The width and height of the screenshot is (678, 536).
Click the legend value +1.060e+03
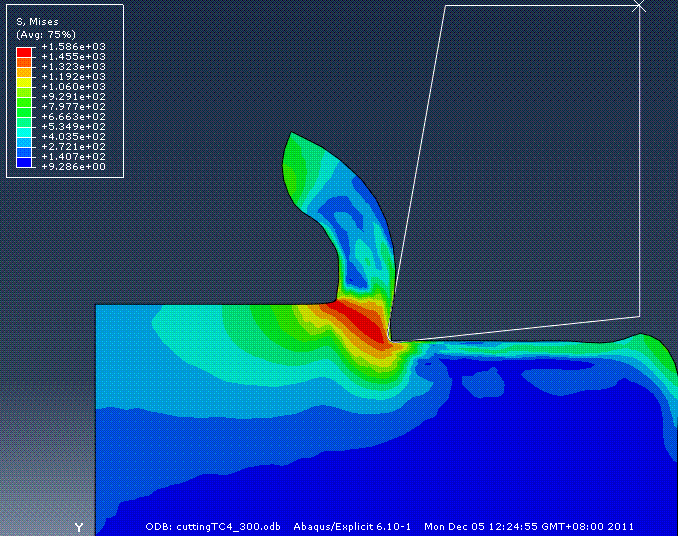74,86
